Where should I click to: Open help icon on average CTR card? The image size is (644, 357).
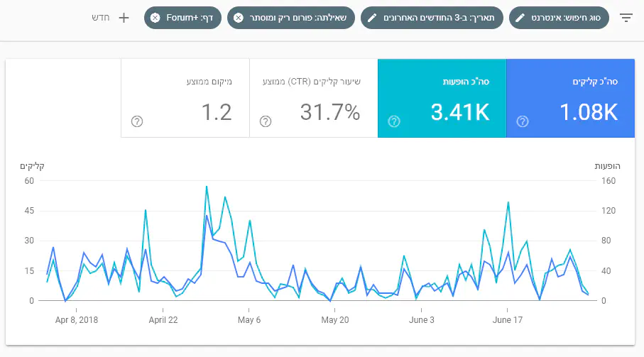[x=266, y=121]
